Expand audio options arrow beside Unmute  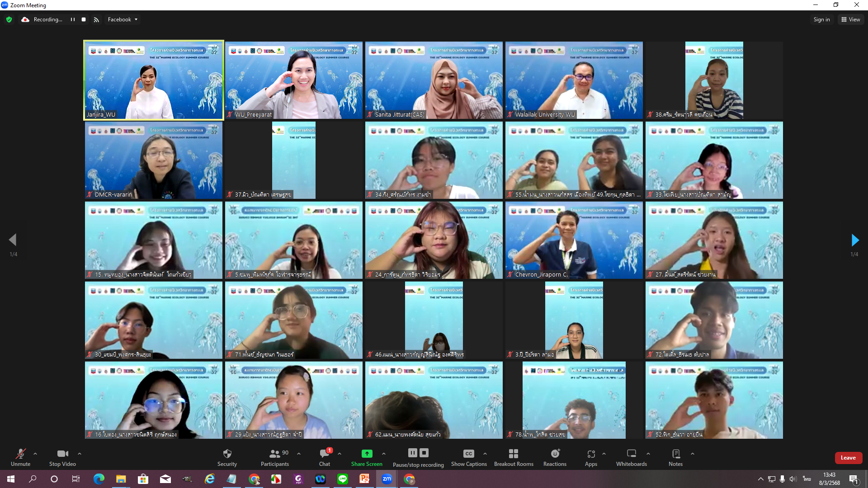[x=35, y=454]
